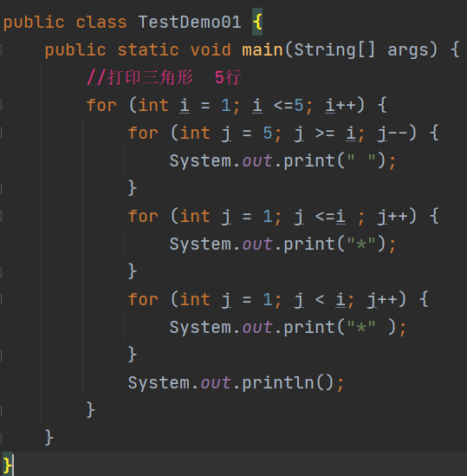Place cursor on class name TestDemo01
This screenshot has height=476, width=467.
coord(190,23)
